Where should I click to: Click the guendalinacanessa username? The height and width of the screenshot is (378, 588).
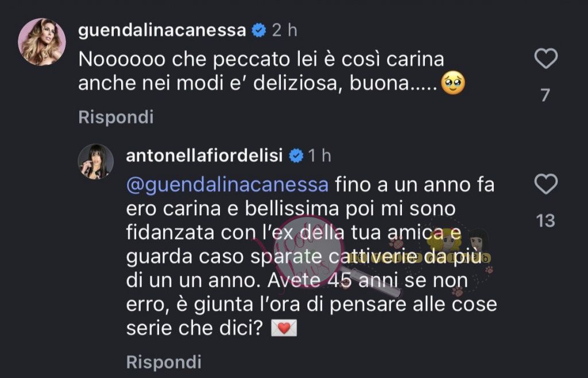tap(162, 31)
